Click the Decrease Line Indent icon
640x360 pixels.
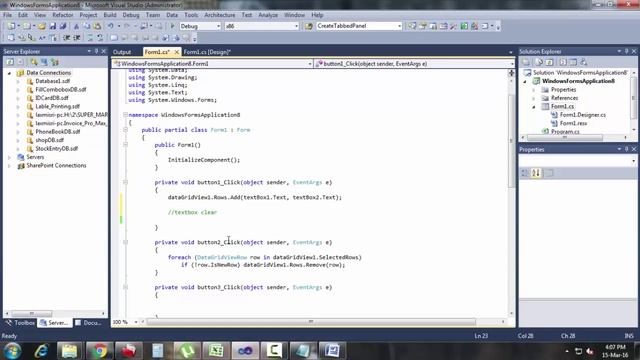click(x=66, y=38)
